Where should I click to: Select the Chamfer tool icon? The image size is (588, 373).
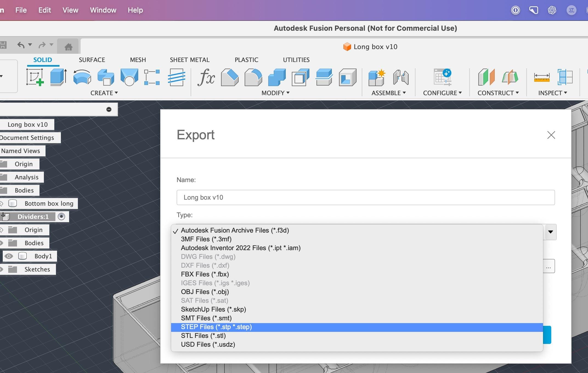point(230,77)
